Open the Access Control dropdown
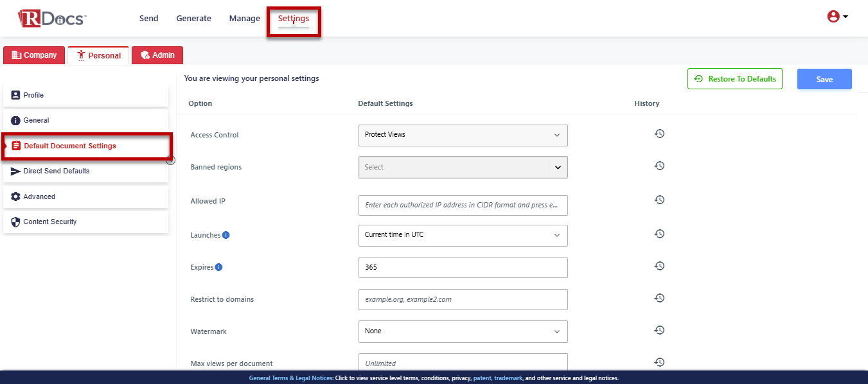This screenshot has height=384, width=868. point(463,135)
